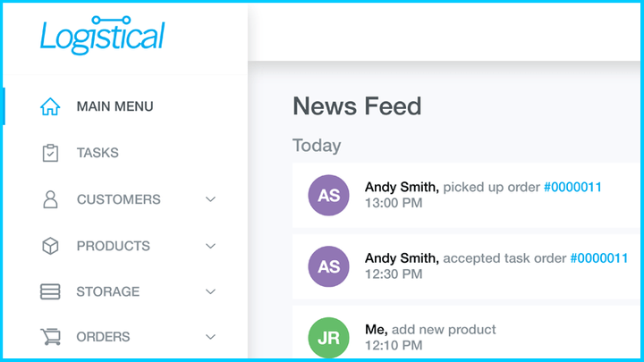
Task: Click the Tasks clipboard icon
Action: (50, 153)
